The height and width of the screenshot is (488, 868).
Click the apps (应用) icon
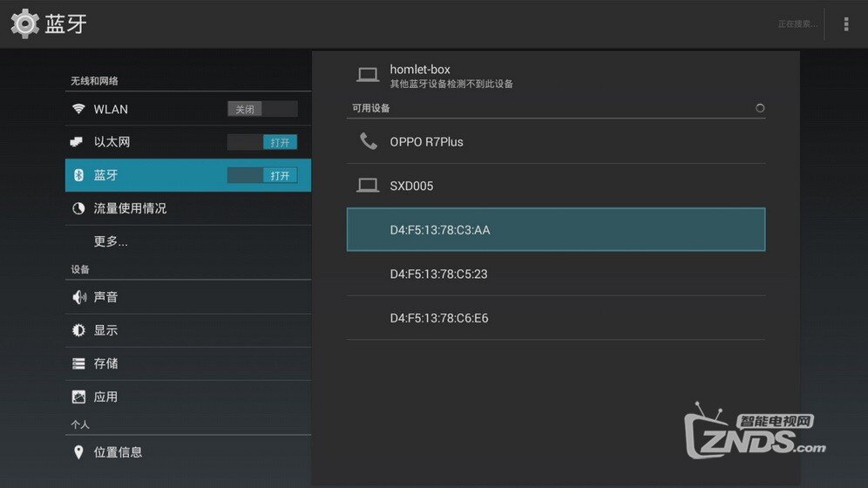[78, 396]
